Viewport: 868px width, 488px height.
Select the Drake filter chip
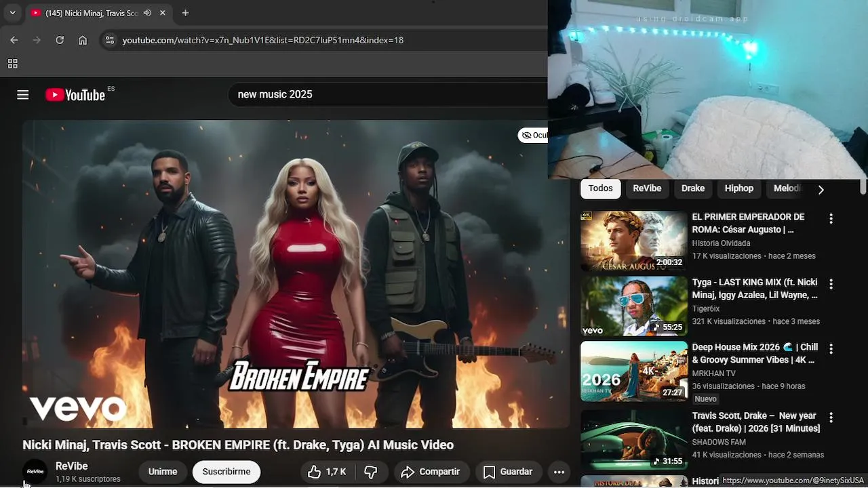(x=693, y=188)
